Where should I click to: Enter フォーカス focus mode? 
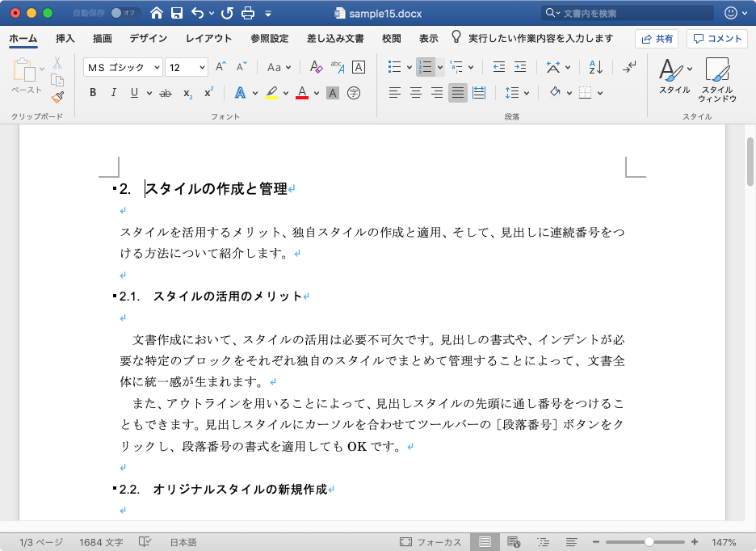pos(430,542)
